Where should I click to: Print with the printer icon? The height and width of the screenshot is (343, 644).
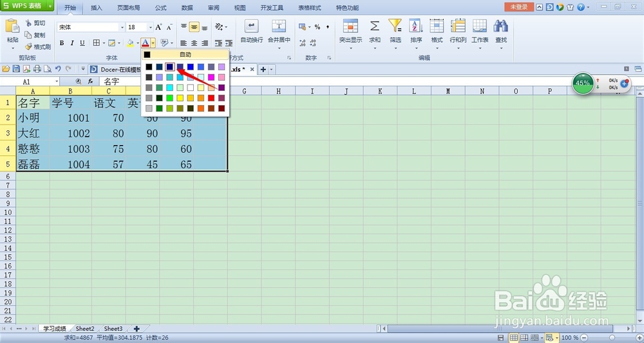point(37,69)
